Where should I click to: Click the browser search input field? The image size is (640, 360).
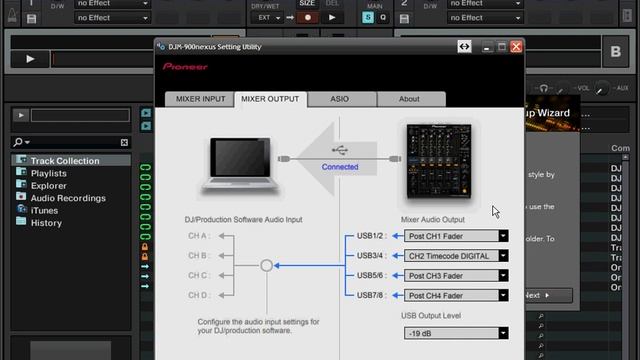(x=74, y=142)
